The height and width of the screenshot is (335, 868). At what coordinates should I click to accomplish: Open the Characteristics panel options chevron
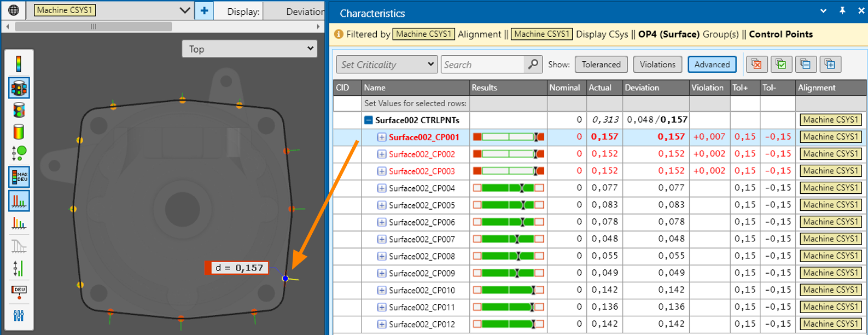823,11
